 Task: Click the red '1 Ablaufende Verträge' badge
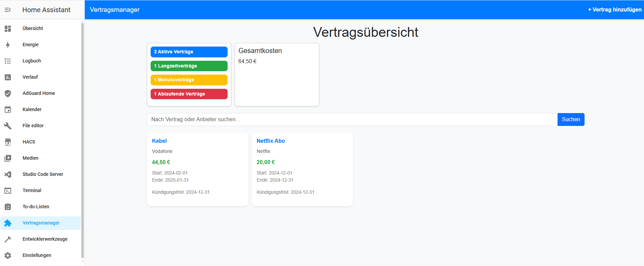189,94
